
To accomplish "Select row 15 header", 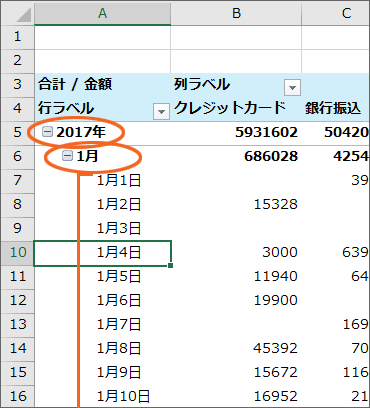I will tap(17, 373).
